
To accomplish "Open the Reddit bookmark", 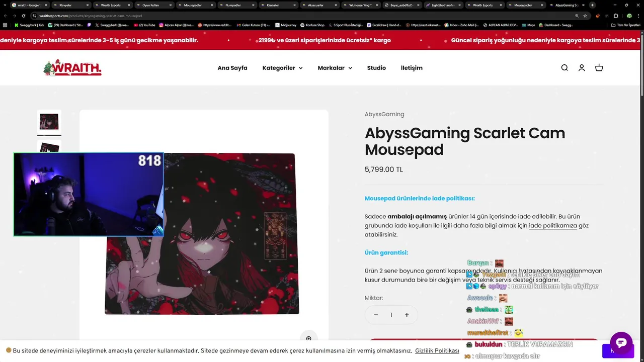I will pyautogui.click(x=215, y=25).
